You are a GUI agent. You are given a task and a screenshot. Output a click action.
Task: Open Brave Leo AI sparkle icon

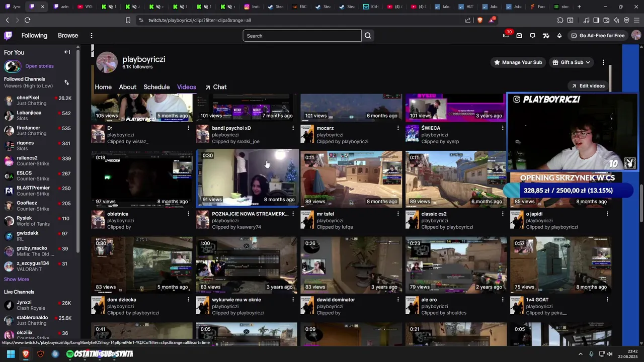pyautogui.click(x=616, y=20)
